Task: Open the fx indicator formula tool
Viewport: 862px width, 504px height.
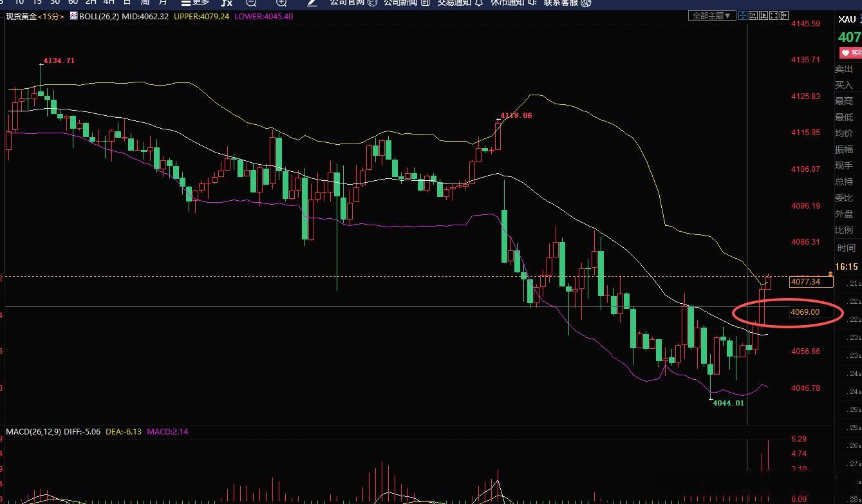Action: coord(226,3)
